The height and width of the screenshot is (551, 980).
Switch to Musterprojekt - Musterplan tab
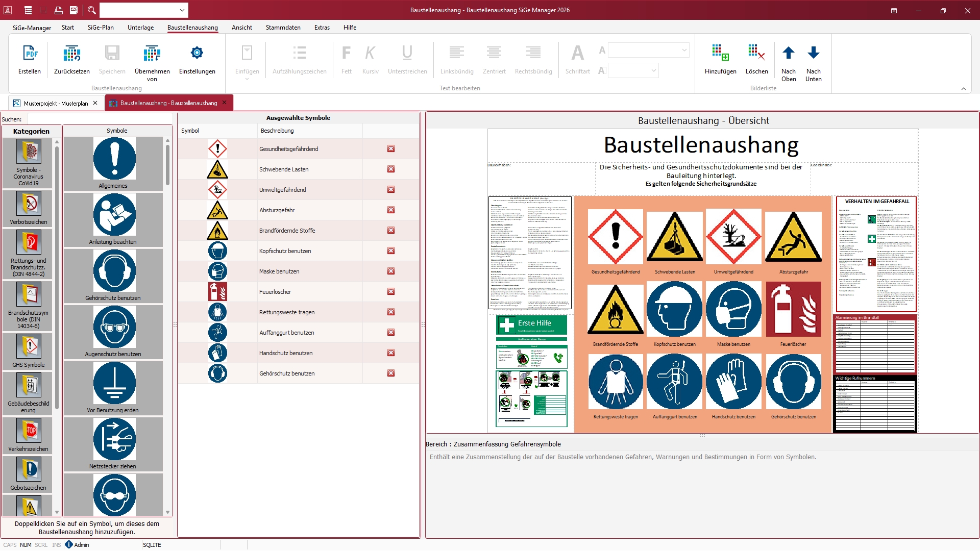(x=56, y=103)
